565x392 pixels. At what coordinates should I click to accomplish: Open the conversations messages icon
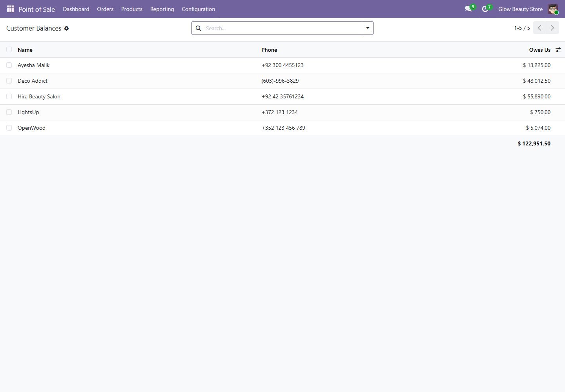[x=468, y=9]
